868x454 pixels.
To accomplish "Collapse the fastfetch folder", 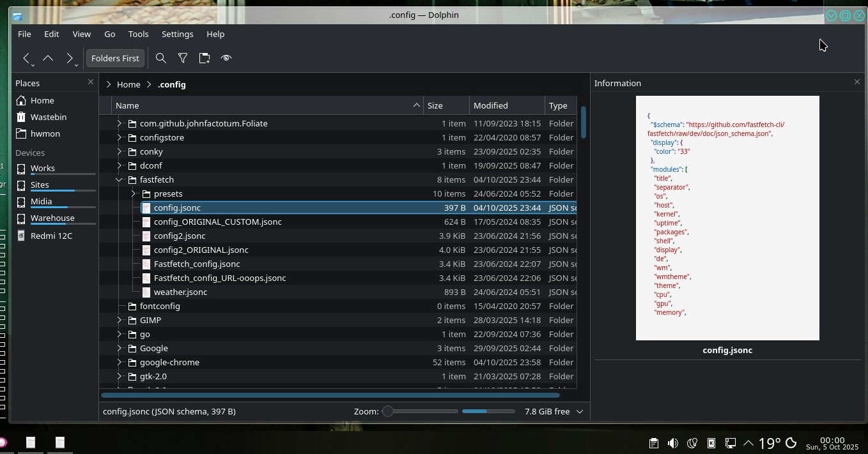I will point(119,180).
